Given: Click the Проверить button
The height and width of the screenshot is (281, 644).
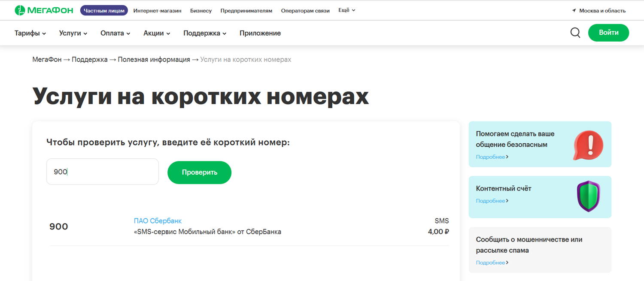Looking at the screenshot, I should tap(200, 172).
